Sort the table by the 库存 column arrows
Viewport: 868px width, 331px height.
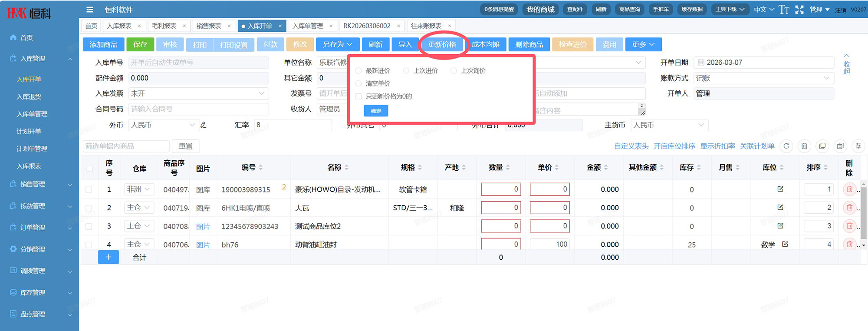point(699,167)
